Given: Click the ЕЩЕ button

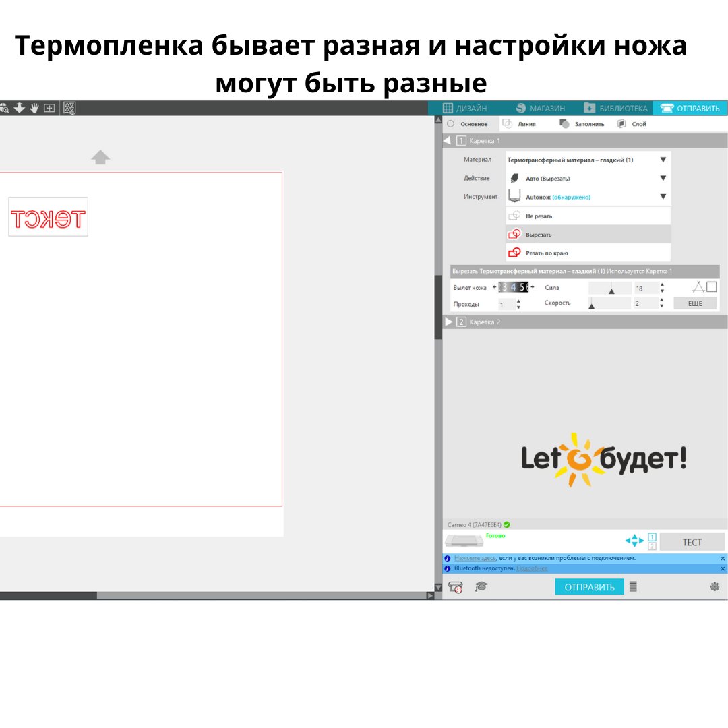Looking at the screenshot, I should (x=695, y=303).
